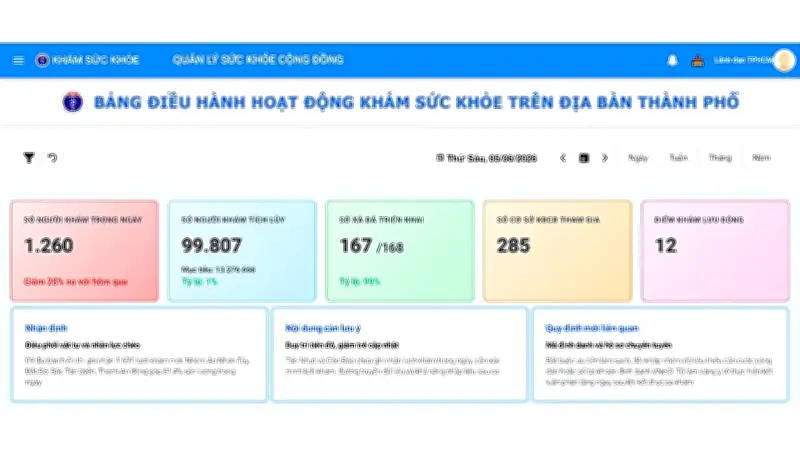
Task: Go to the previous date with left chevron
Action: pyautogui.click(x=563, y=158)
